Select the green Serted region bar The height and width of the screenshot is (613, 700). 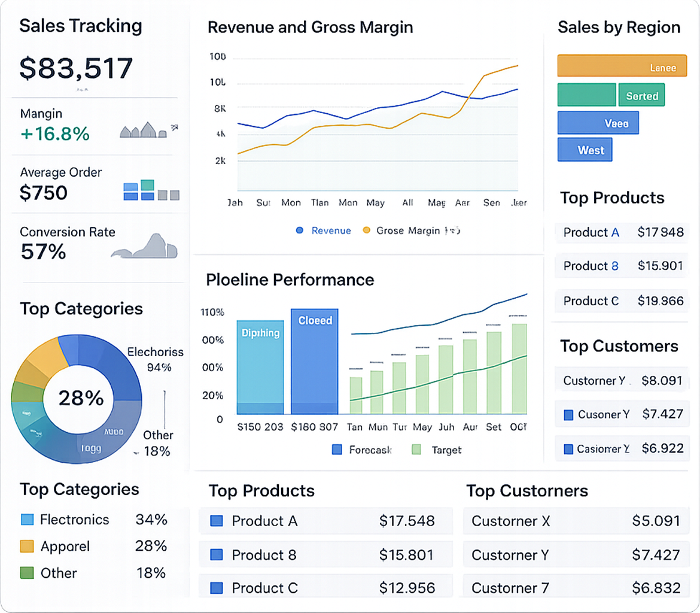tap(641, 95)
